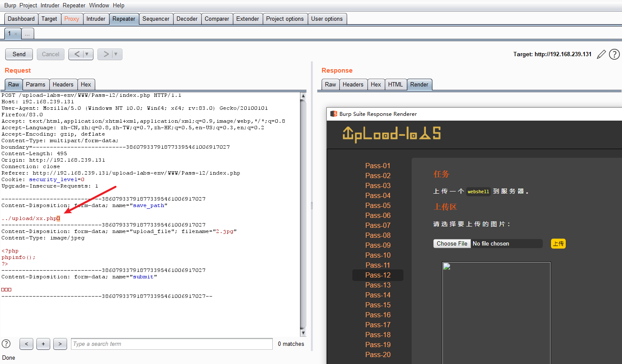Click the upload-labs logo header
The width and height of the screenshot is (622, 364).
(x=391, y=134)
